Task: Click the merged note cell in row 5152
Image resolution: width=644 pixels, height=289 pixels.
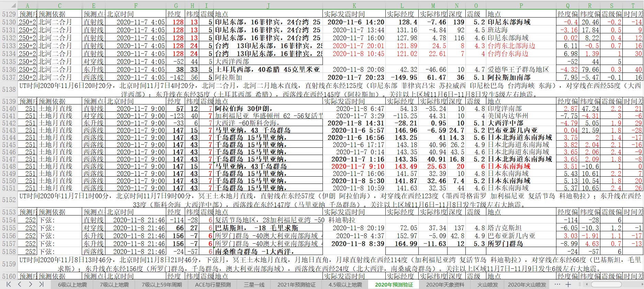Action: tap(330, 200)
